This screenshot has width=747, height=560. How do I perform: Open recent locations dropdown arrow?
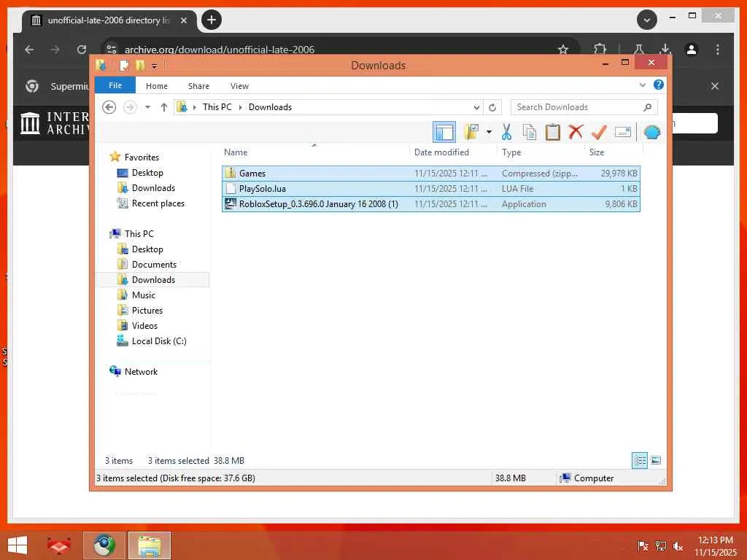click(147, 107)
